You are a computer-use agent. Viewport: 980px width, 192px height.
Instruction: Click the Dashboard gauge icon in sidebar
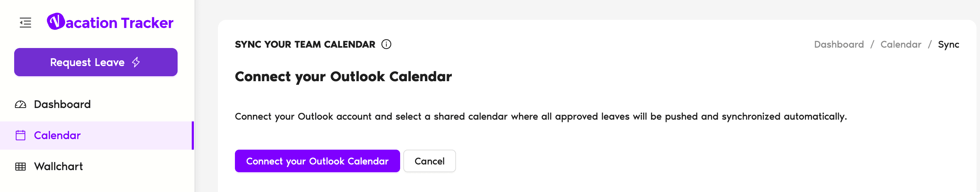click(x=21, y=104)
